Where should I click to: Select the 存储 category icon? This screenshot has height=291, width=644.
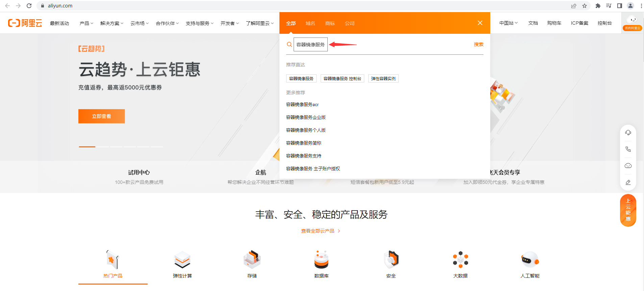(252, 260)
